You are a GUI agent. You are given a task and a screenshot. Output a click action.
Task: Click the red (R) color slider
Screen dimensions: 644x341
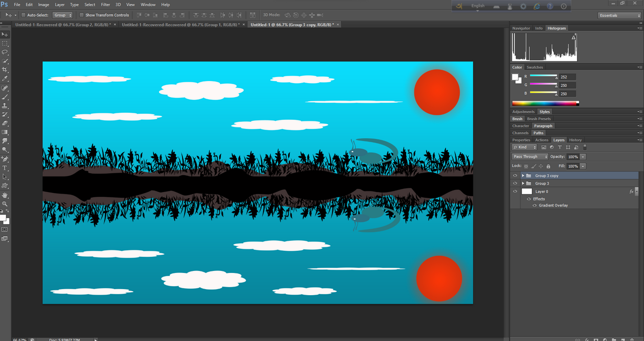point(544,76)
